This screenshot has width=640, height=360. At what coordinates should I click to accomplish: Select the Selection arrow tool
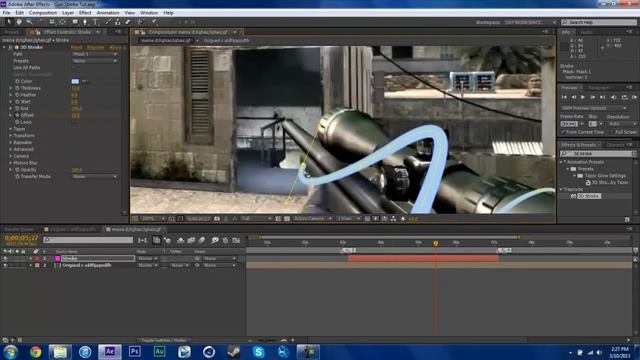point(9,22)
